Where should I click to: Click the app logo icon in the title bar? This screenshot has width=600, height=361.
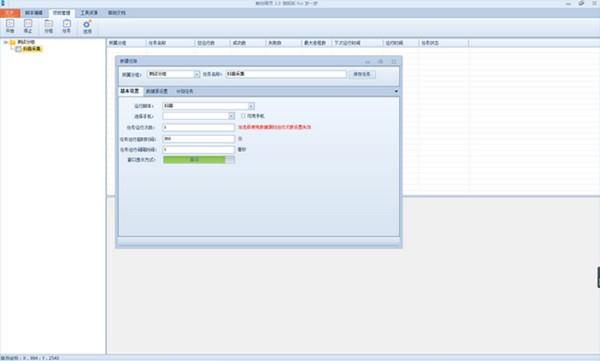point(3,3)
